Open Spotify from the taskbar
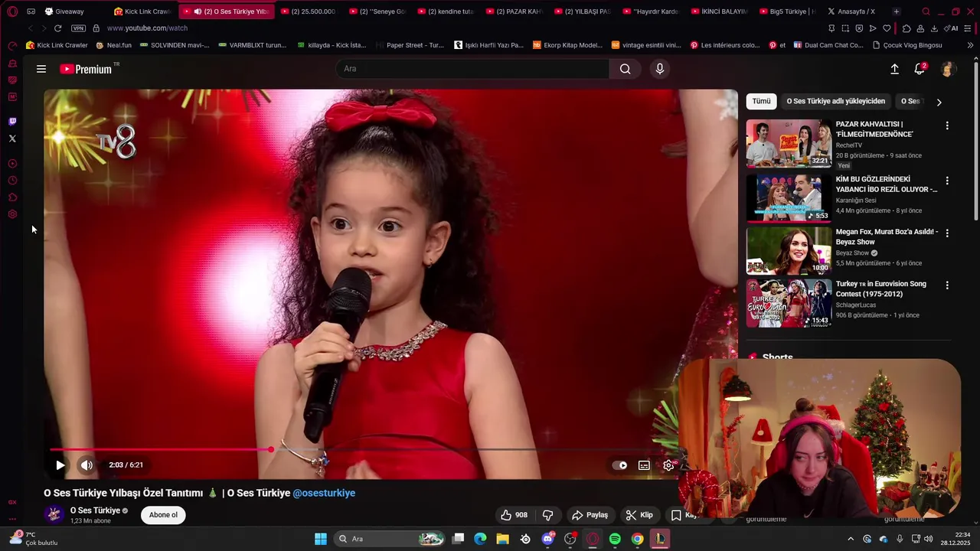Image resolution: width=980 pixels, height=551 pixels. [615, 539]
